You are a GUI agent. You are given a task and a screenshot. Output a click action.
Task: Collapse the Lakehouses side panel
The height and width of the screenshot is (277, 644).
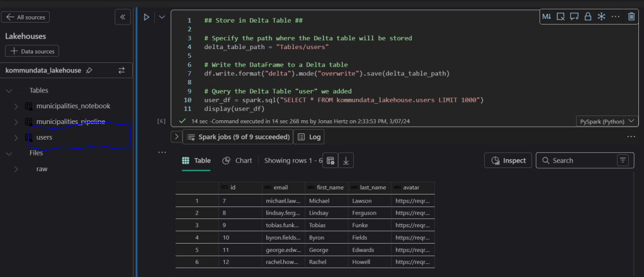[122, 18]
